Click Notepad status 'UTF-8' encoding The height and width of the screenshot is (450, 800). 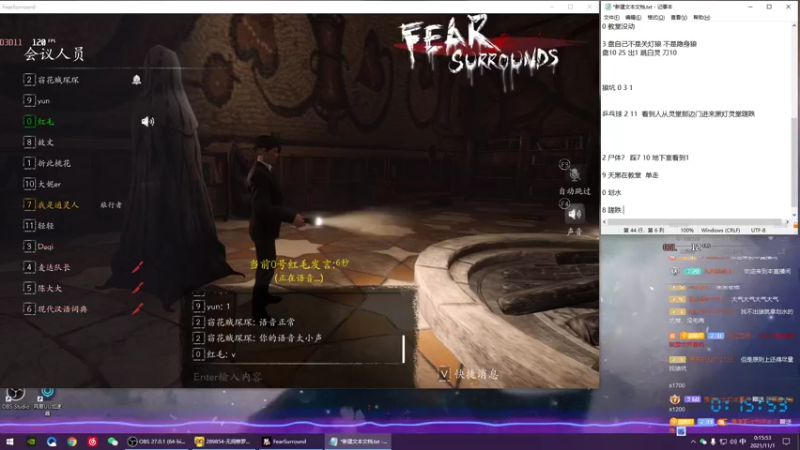(758, 230)
